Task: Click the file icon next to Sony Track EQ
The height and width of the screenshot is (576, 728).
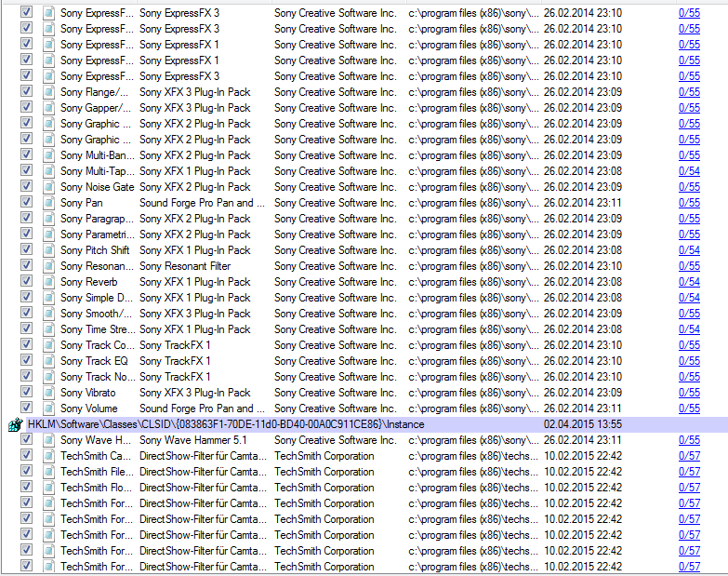Action: tap(46, 361)
